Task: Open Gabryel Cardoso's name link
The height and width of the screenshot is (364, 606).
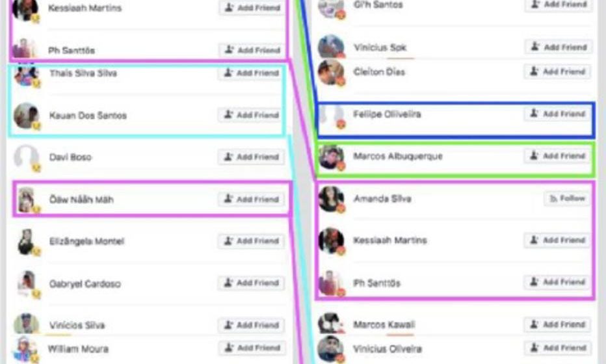Action: (x=85, y=284)
